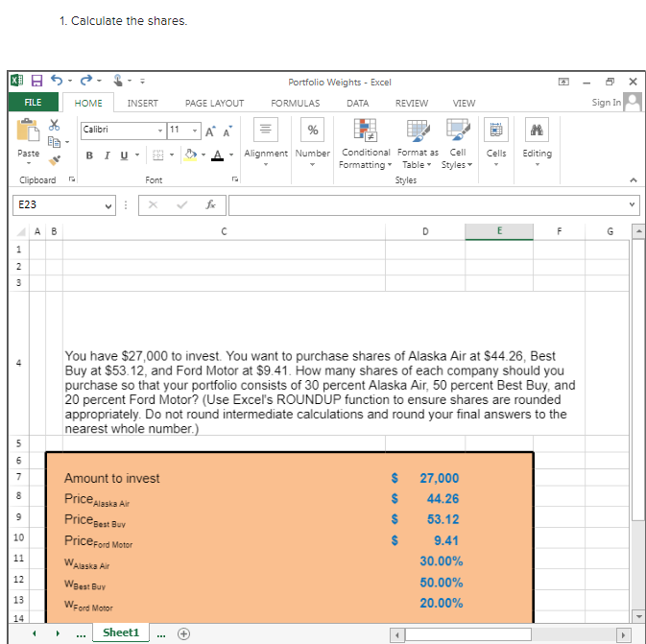Open the Paste options dropdown arrow

[x=29, y=163]
